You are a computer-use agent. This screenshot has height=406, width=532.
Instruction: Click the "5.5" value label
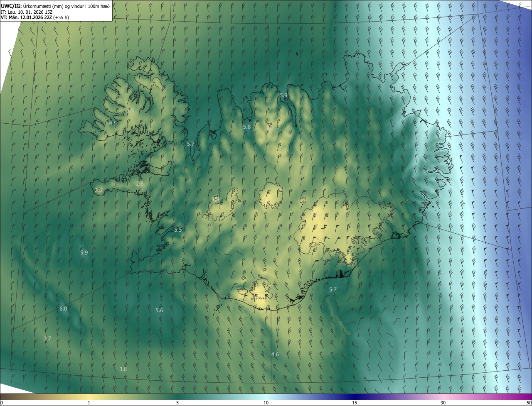tap(178, 230)
